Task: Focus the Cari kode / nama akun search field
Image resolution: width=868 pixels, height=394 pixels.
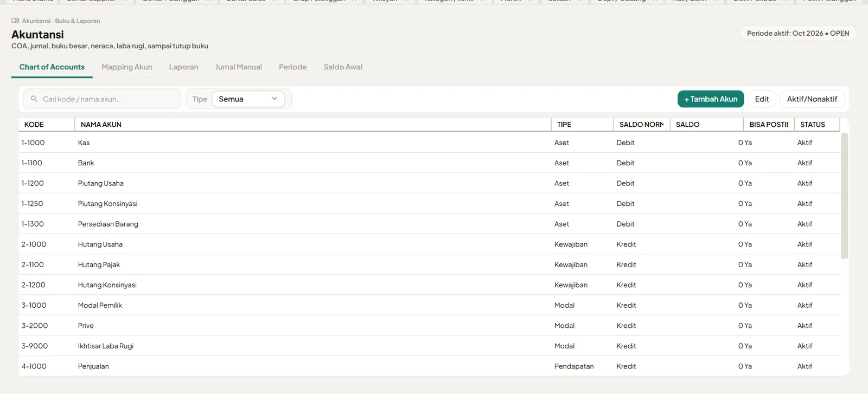Action: click(102, 99)
